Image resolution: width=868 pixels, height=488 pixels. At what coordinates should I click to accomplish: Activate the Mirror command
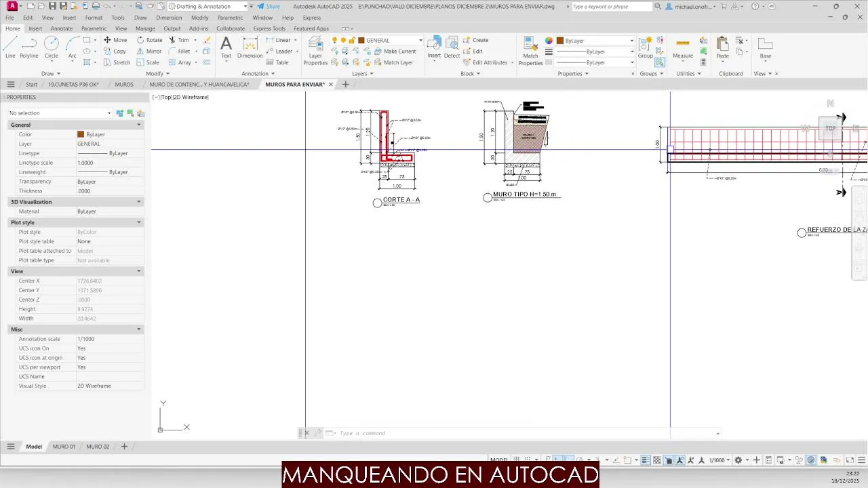tap(149, 51)
